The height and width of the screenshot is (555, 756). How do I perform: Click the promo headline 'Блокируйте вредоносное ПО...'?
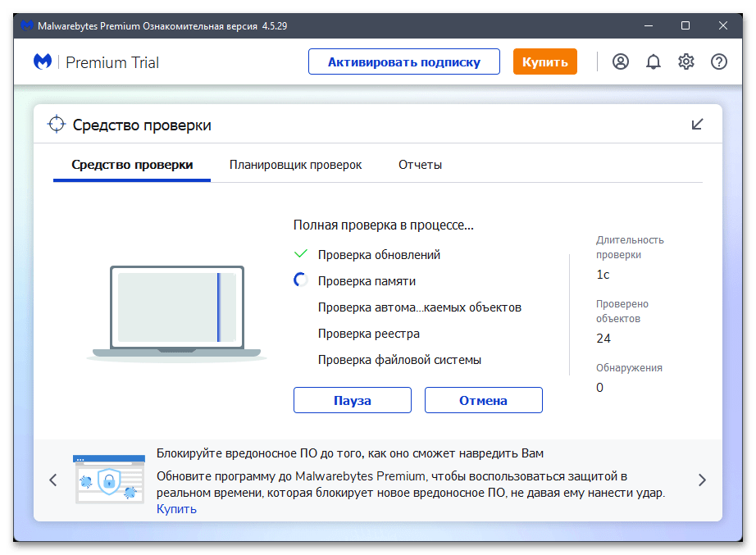tap(350, 453)
